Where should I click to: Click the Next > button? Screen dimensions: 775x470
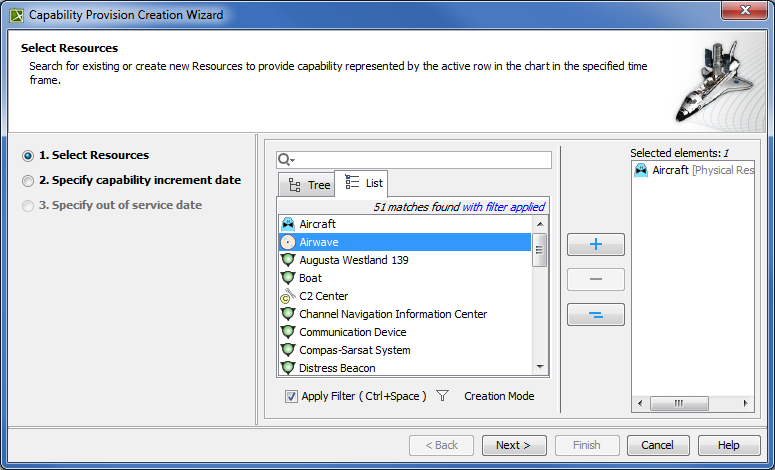(514, 445)
